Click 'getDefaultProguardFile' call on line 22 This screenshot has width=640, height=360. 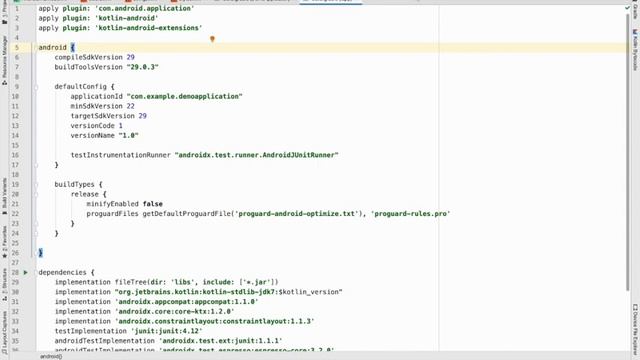click(187, 213)
